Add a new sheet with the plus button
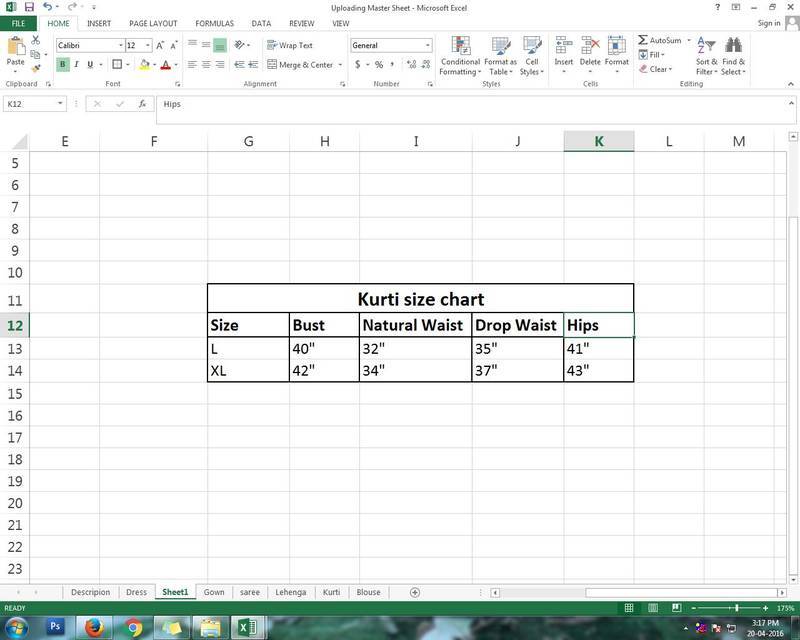 tap(415, 592)
